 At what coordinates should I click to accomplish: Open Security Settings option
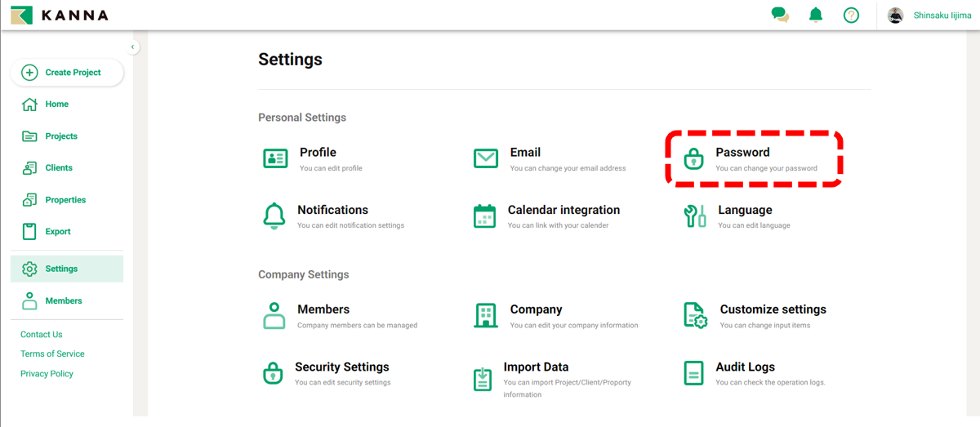pos(341,367)
